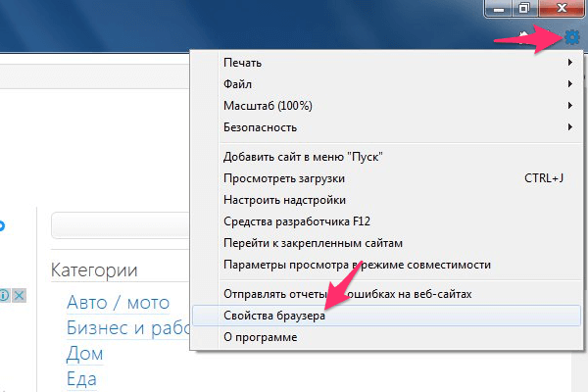Open О программе menu entry

pyautogui.click(x=261, y=338)
